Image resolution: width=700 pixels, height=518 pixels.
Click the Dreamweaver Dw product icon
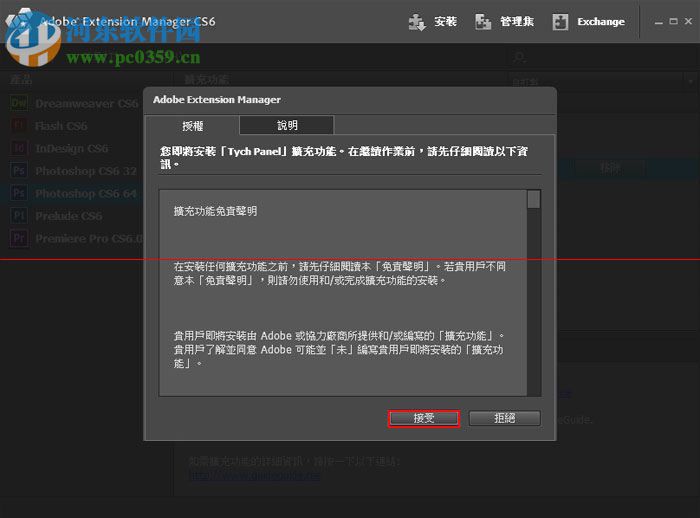pyautogui.click(x=19, y=104)
